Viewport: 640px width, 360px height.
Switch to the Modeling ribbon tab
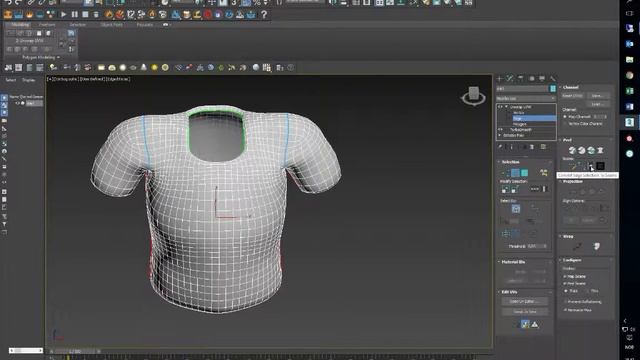pos(20,24)
